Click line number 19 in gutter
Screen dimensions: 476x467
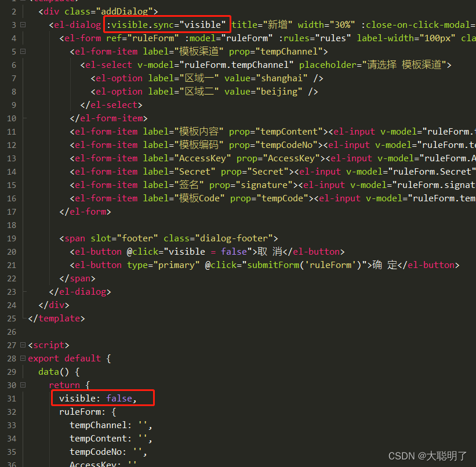pyautogui.click(x=12, y=238)
